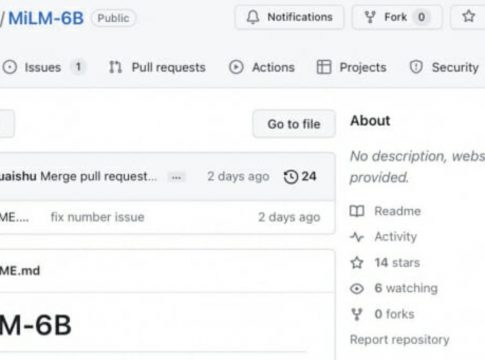Star the repository with star icon
Viewport: 485px width, 360px height.
point(469,16)
